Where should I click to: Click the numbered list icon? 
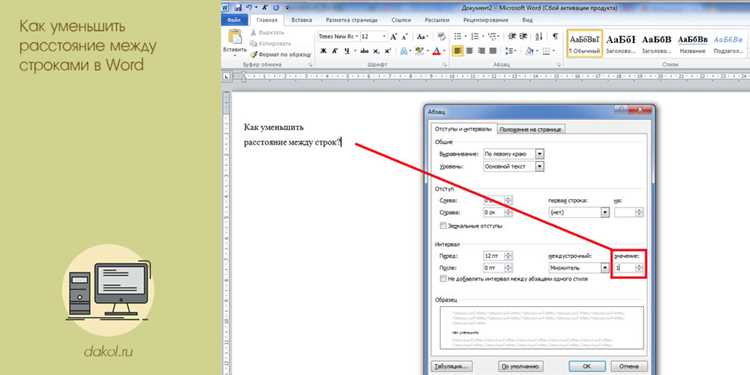(x=476, y=36)
